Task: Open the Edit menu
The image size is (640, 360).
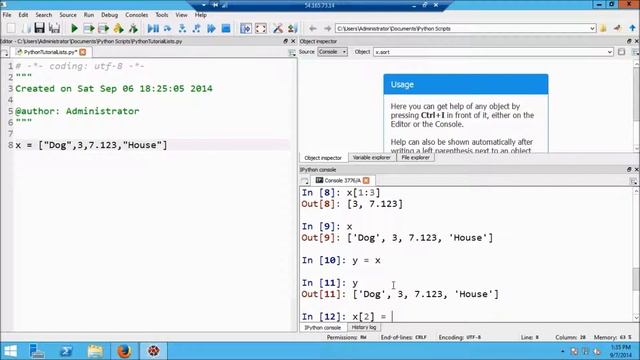Action: click(23, 15)
